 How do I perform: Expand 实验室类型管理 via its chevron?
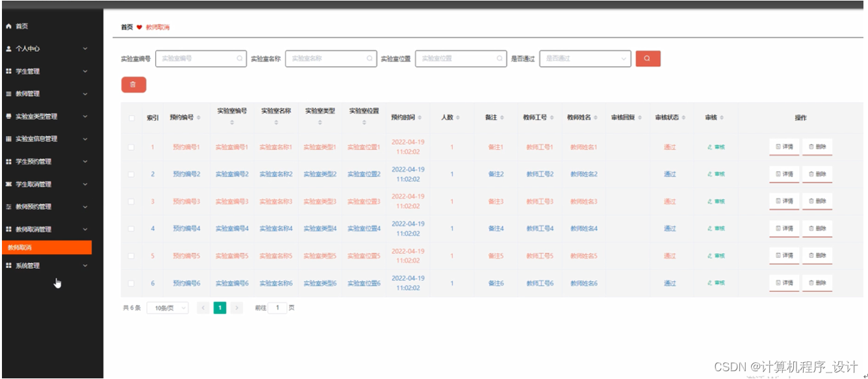(x=85, y=117)
